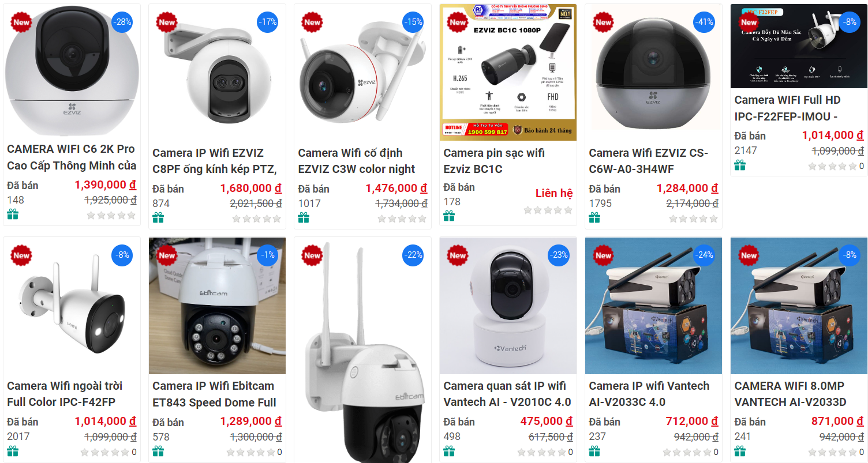The image size is (868, 463).
Task: Open Camera Wifi ngoài trời Full Color IPC-F42FP
Action: coord(65,394)
